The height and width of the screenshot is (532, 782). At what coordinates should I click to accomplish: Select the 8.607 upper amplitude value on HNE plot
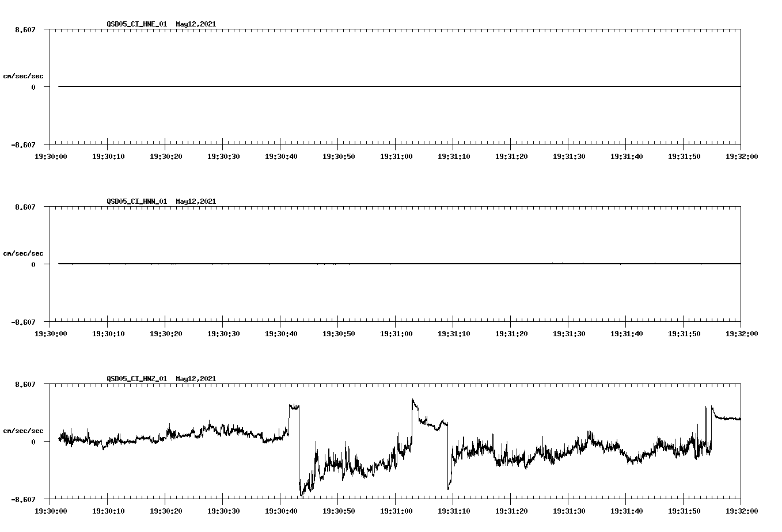25,29
